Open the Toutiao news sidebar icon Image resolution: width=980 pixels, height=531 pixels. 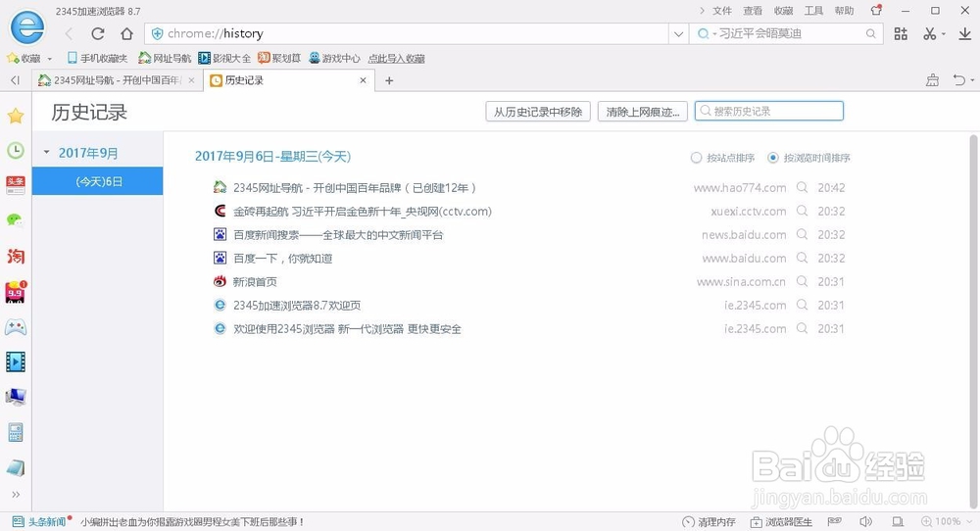click(x=16, y=185)
